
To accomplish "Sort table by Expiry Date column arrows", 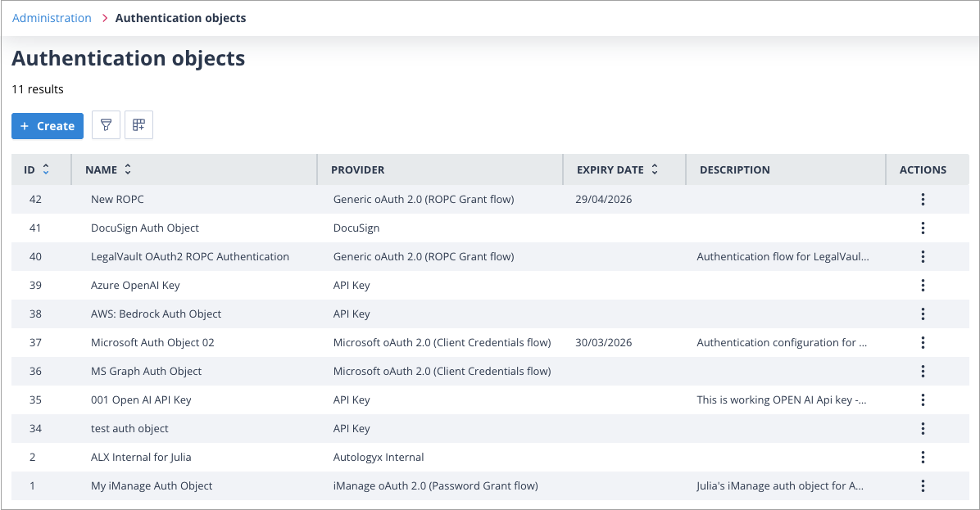I will click(x=655, y=169).
